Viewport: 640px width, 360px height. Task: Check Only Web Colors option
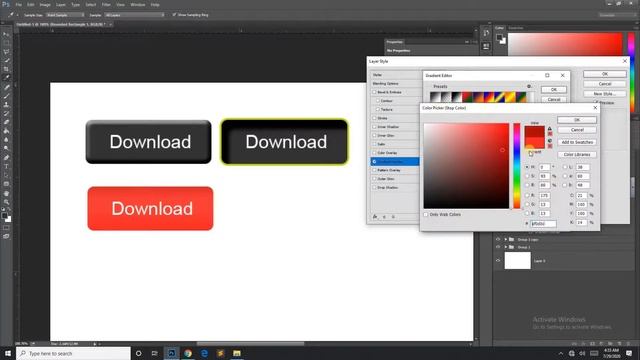pos(426,214)
